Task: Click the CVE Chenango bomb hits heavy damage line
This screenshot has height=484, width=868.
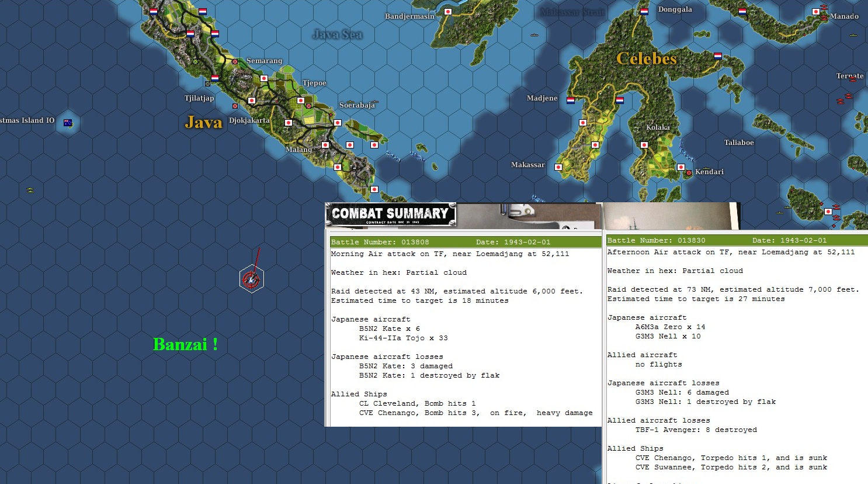Action: (476, 413)
